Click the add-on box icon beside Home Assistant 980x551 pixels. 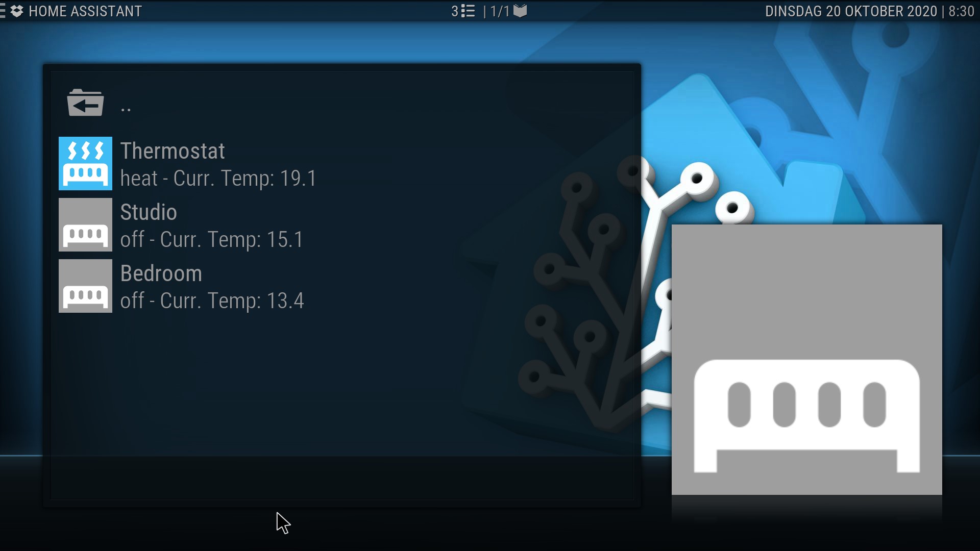[x=17, y=11]
